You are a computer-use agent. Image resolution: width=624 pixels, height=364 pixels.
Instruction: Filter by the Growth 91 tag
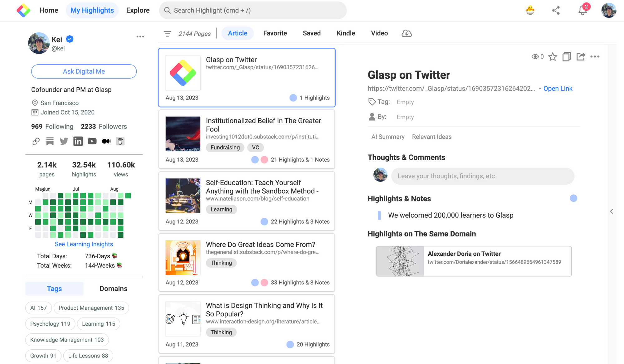[x=43, y=356]
